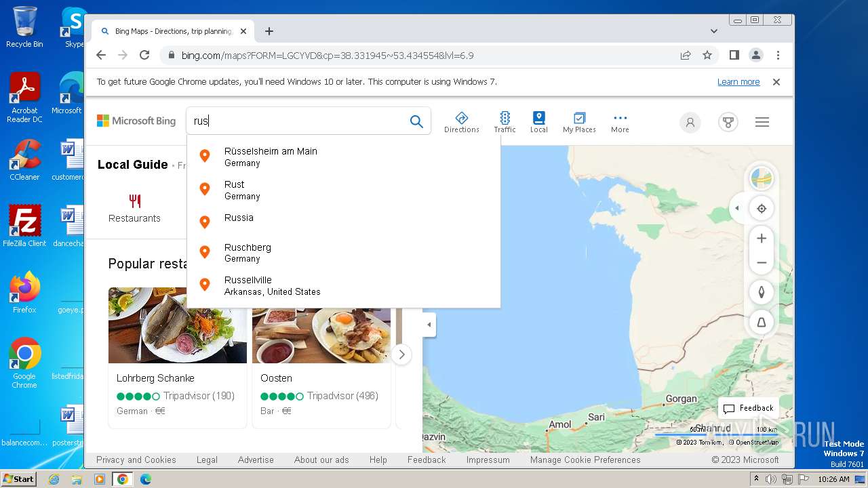
Task: Collapse the map controls side arrow
Action: (737, 209)
